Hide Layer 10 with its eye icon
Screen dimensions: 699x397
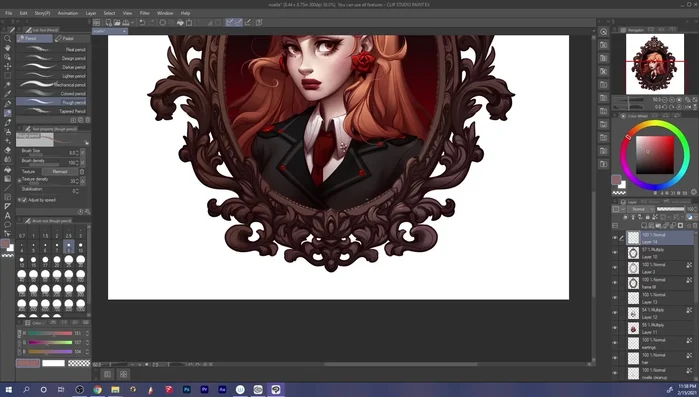pos(615,253)
